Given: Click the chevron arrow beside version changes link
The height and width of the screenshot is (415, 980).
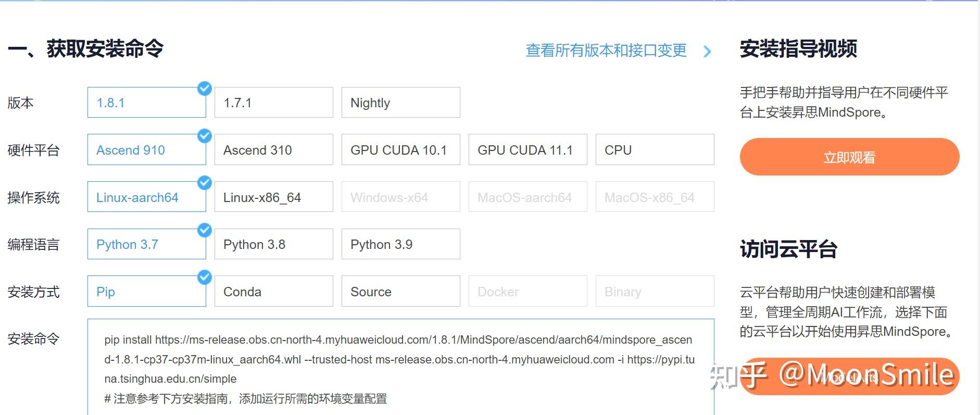Looking at the screenshot, I should coord(707,52).
